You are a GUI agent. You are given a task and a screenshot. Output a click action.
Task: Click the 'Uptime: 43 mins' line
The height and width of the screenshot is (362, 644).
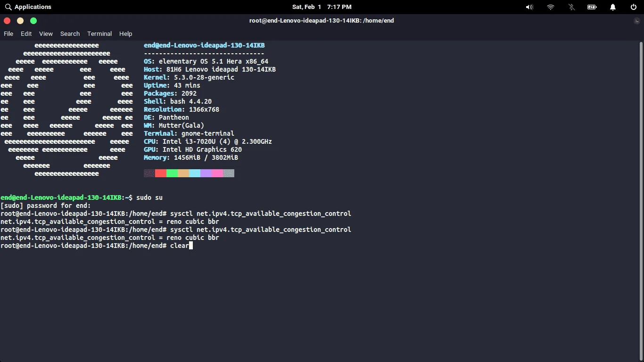[172, 85]
